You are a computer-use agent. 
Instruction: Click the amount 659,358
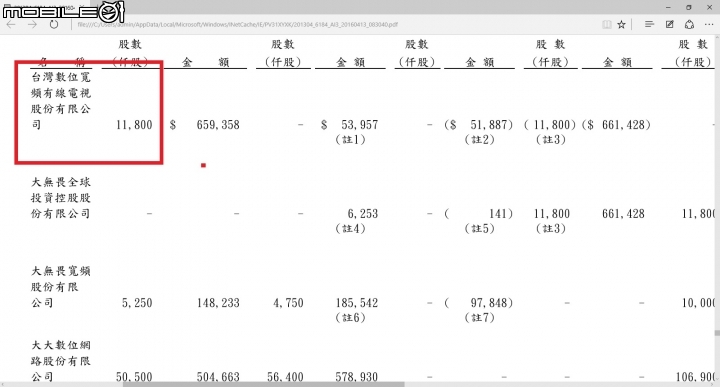(218, 125)
